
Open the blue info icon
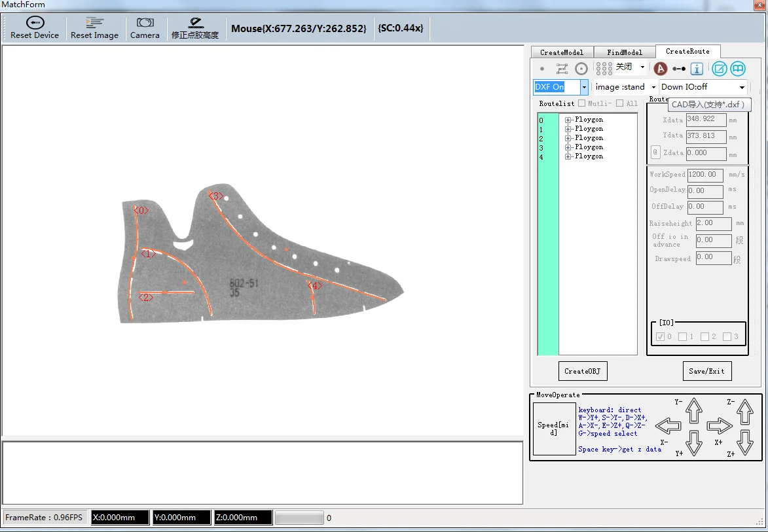point(697,69)
